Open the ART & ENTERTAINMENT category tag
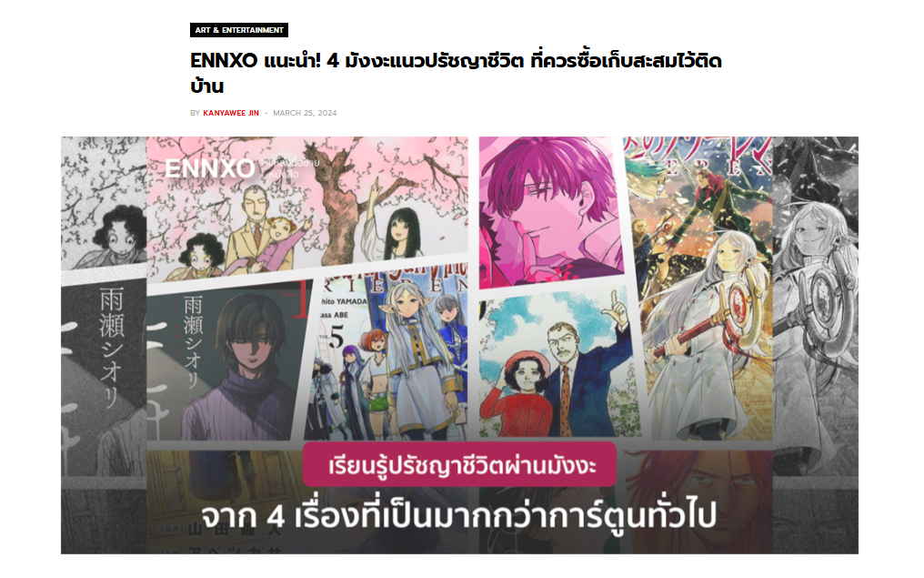This screenshot has height=578, width=924. 238,30
